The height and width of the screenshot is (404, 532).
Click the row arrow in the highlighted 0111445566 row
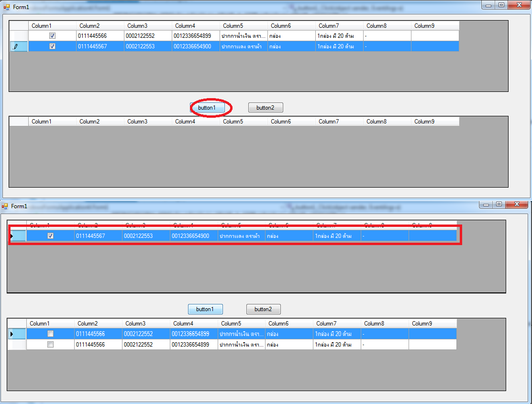tap(17, 334)
